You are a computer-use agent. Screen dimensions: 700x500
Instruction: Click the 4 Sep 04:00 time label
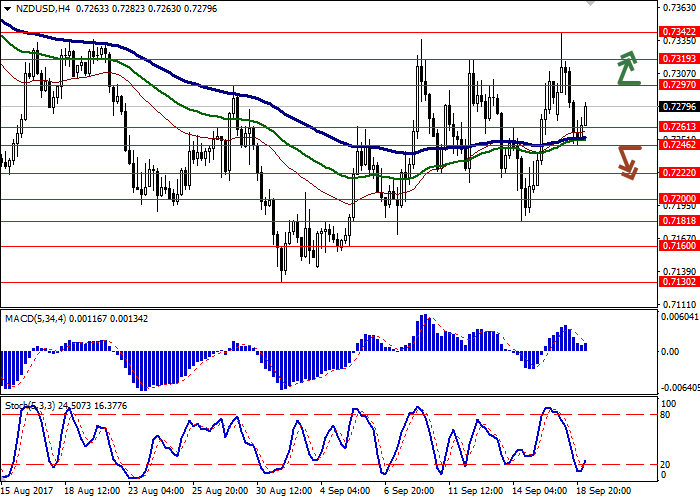click(346, 491)
